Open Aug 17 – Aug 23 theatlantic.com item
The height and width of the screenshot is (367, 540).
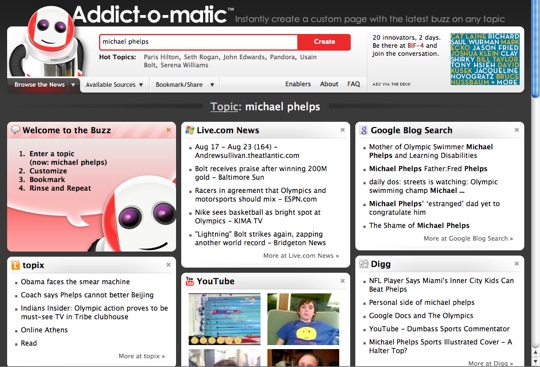[247, 151]
